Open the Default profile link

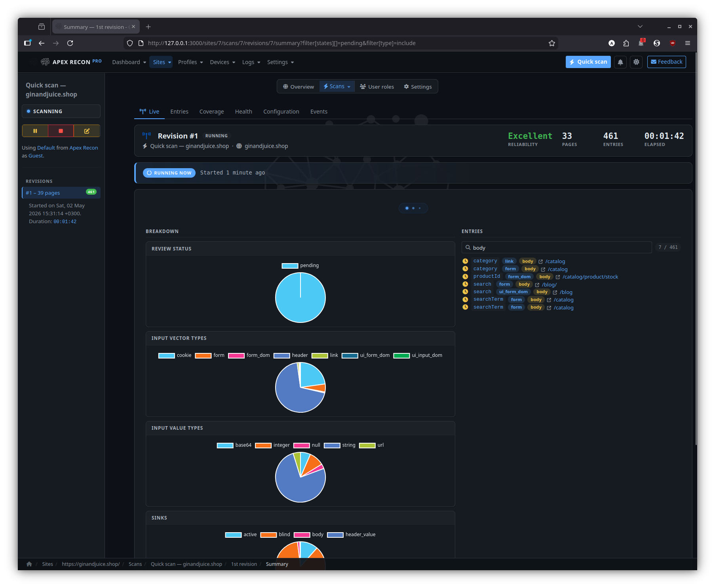click(x=46, y=148)
